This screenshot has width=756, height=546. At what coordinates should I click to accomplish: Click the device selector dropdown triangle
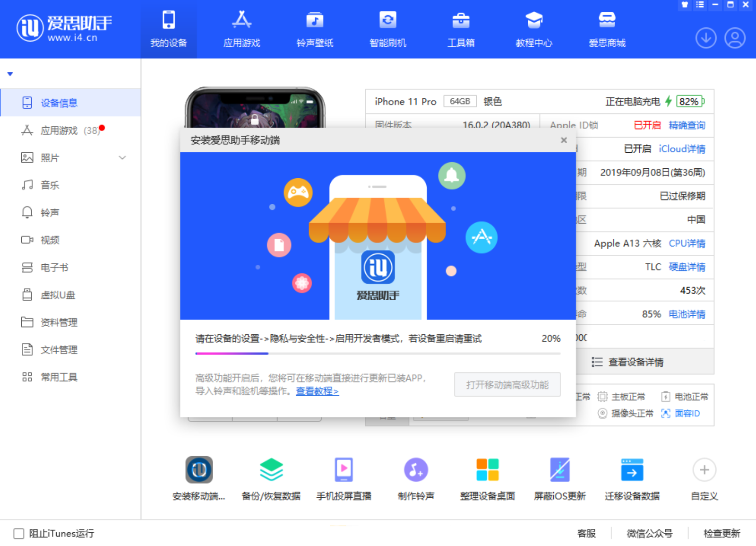click(9, 74)
